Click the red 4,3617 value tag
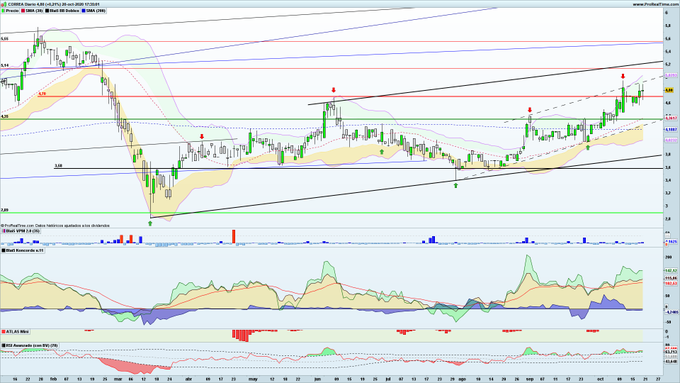This screenshot has height=383, width=680. [671, 118]
